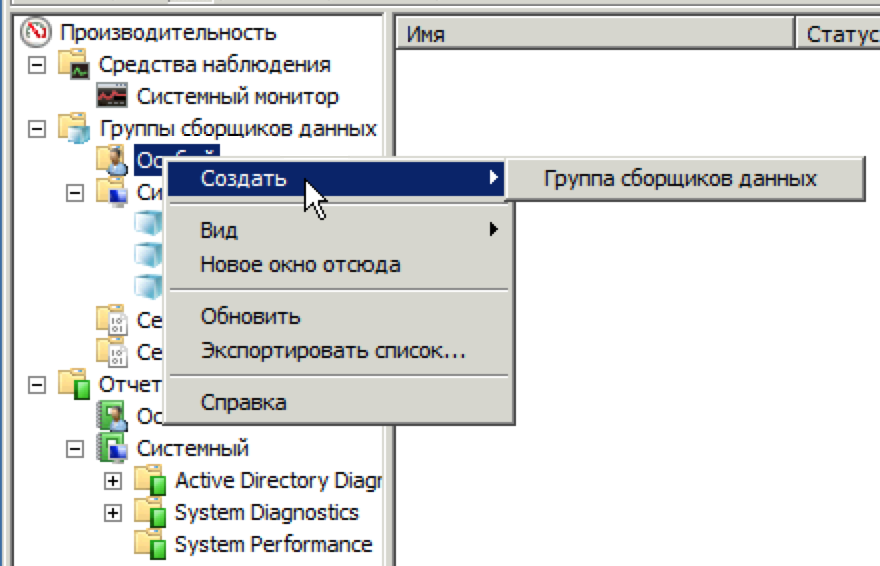Click the Средства наблюдения folder icon
The width and height of the screenshot is (880, 566).
74,65
